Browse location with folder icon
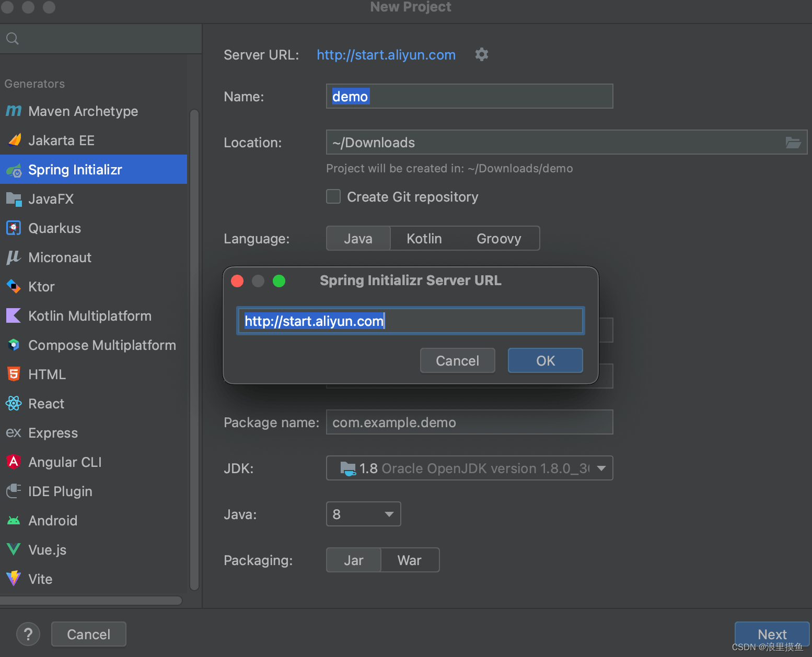This screenshot has width=812, height=657. tap(793, 142)
